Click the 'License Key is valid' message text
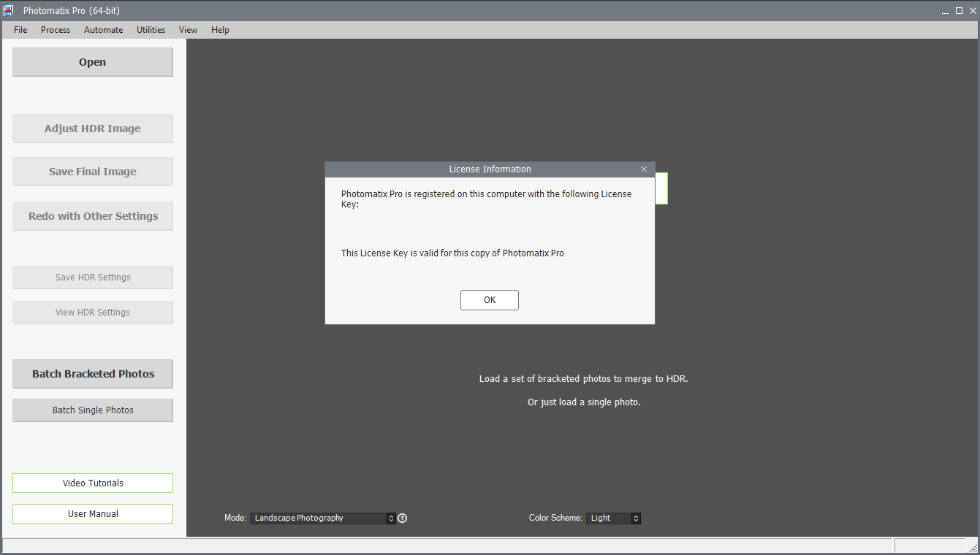 (452, 253)
